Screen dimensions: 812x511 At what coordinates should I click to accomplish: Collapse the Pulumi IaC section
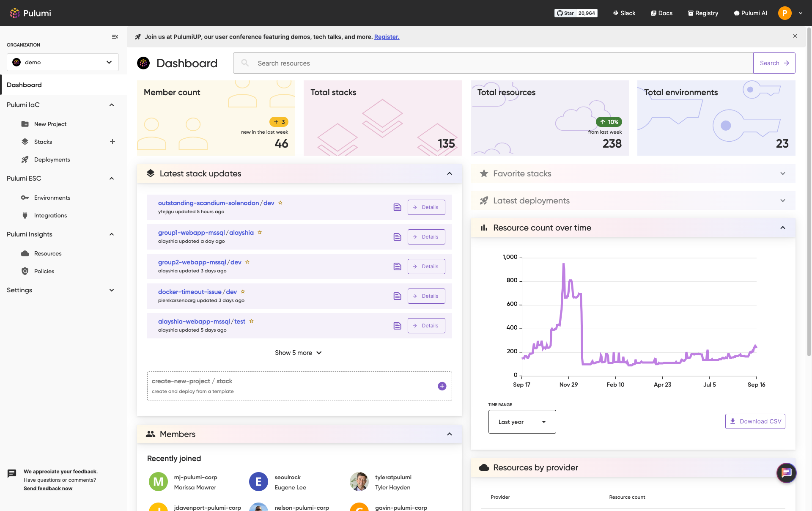(112, 105)
